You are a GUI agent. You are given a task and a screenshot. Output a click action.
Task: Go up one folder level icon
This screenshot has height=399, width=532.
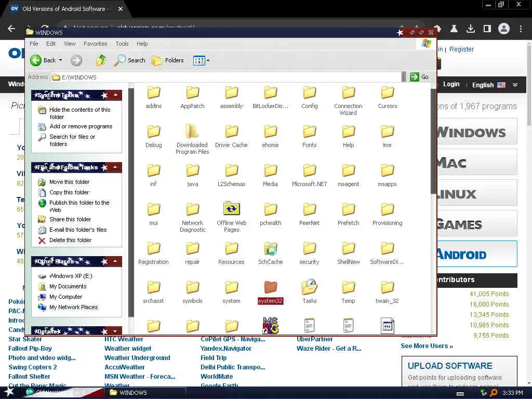101,60
